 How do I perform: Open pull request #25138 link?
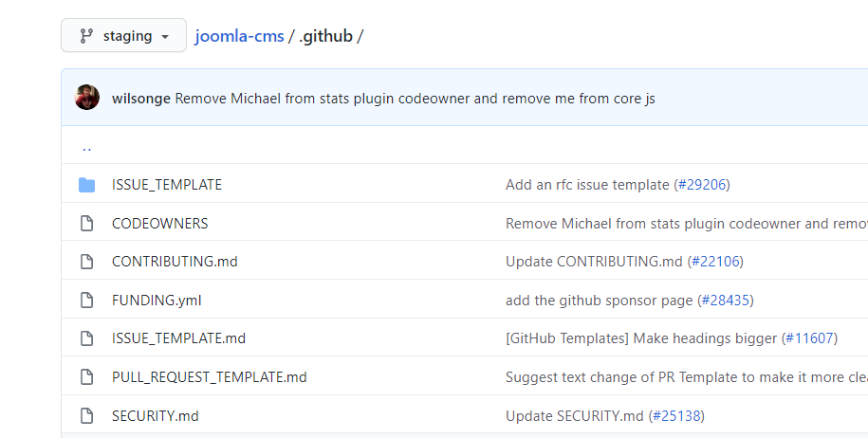676,416
